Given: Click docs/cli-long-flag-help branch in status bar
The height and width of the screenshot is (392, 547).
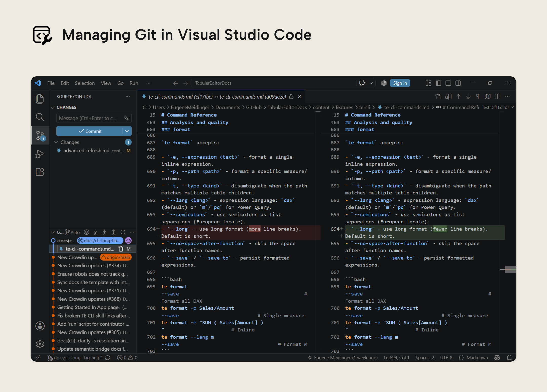Looking at the screenshot, I should coord(75,358).
